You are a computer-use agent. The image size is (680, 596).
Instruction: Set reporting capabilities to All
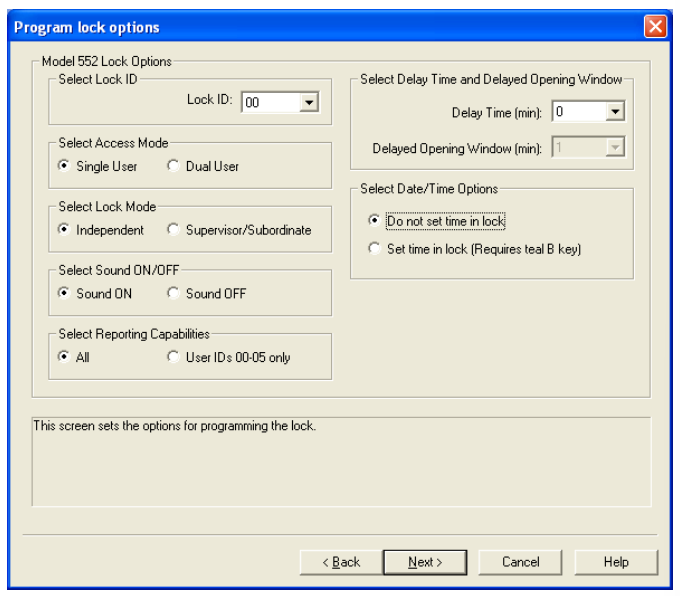click(x=65, y=357)
